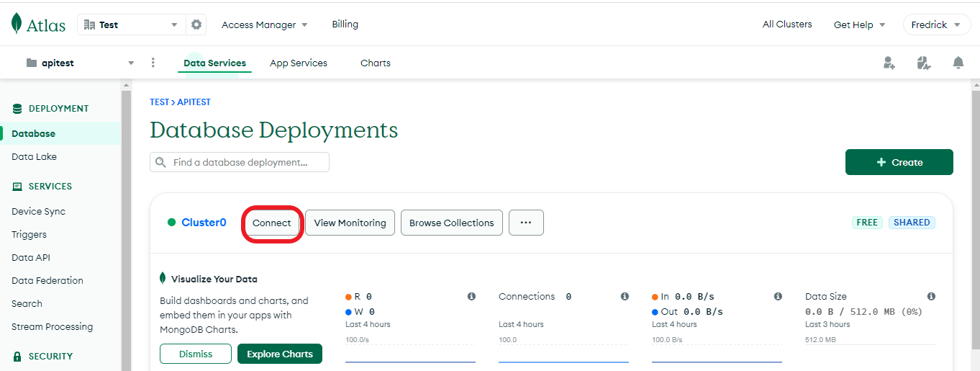Focus the Find a database deployment field
Viewport: 980px width, 371px height.
click(240, 162)
